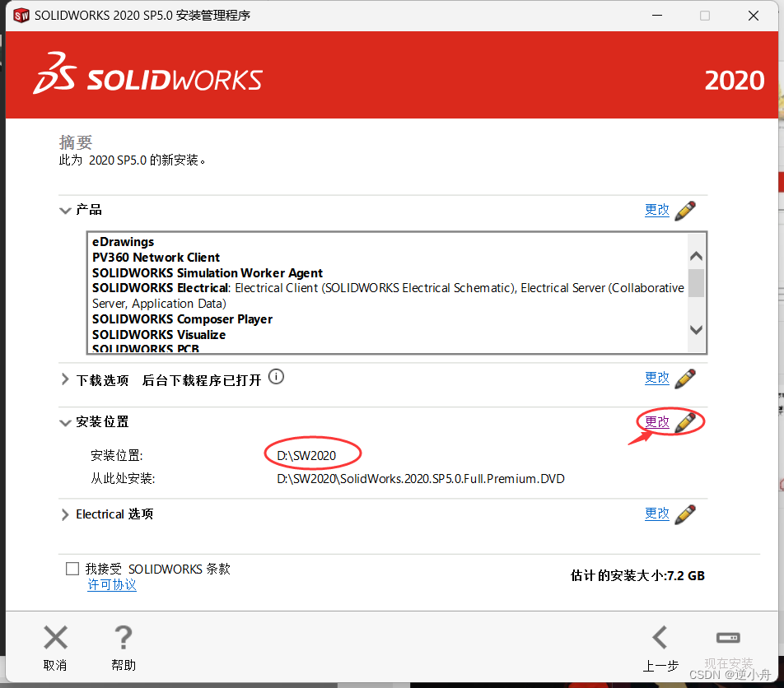Close the installation manager window
The image size is (784, 688).
(x=754, y=16)
